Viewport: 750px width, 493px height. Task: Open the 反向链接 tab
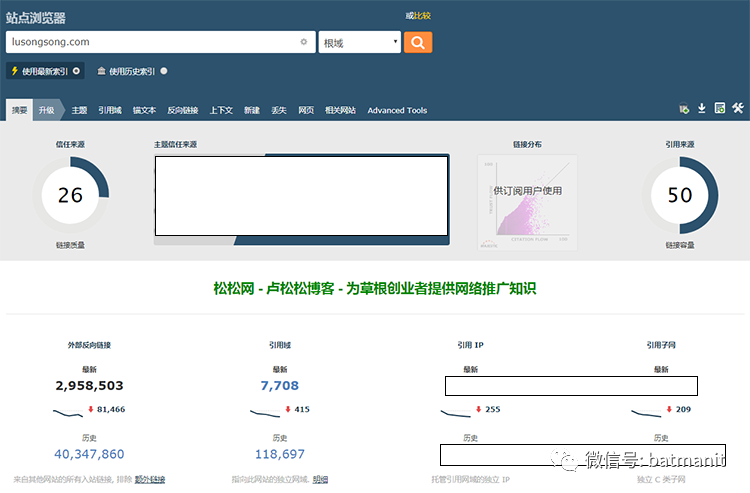coord(183,110)
